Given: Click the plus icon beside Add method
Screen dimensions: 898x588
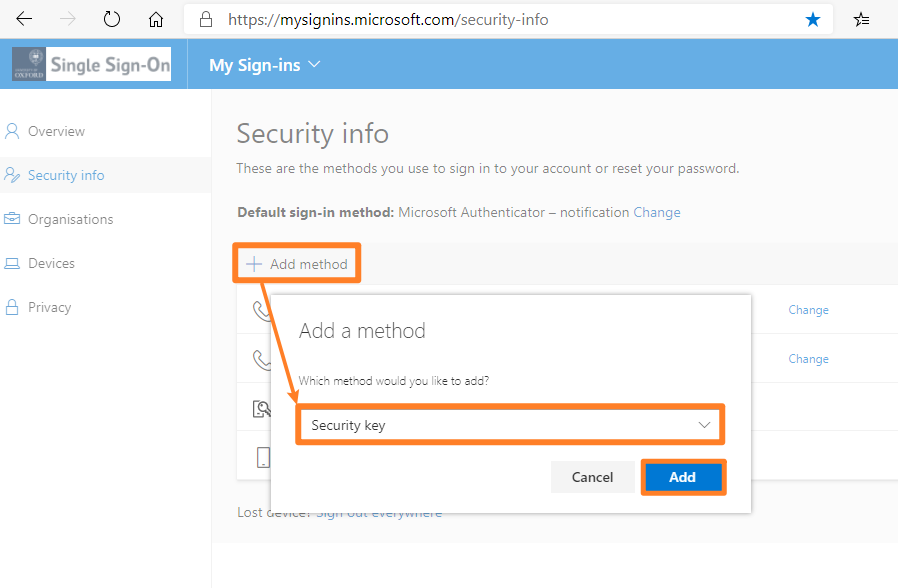Looking at the screenshot, I should (254, 264).
